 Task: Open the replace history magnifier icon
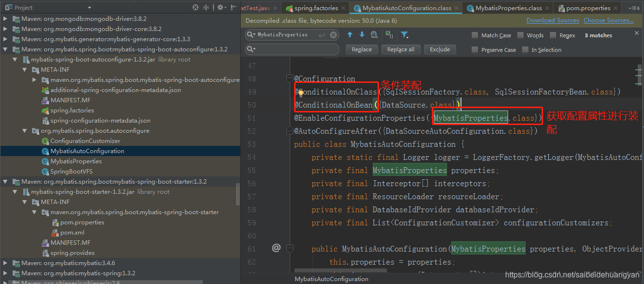click(x=251, y=49)
